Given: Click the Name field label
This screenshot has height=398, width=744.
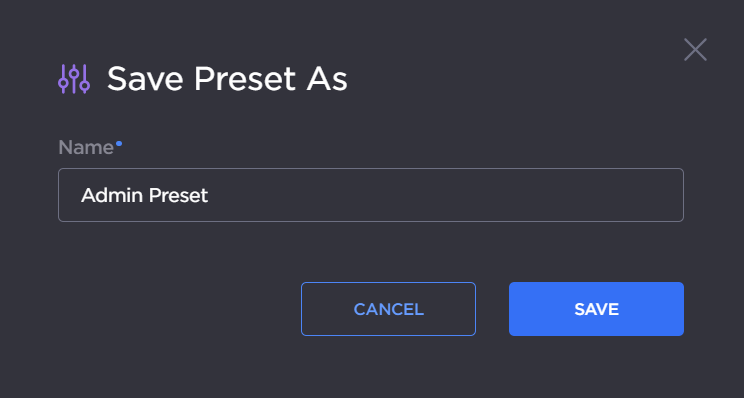Looking at the screenshot, I should coord(86,148).
